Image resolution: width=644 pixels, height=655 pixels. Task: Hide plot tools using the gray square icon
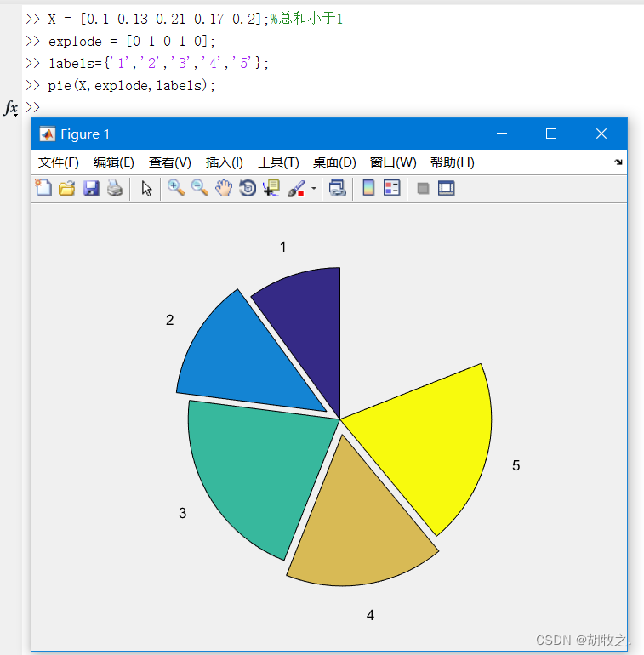(x=423, y=189)
